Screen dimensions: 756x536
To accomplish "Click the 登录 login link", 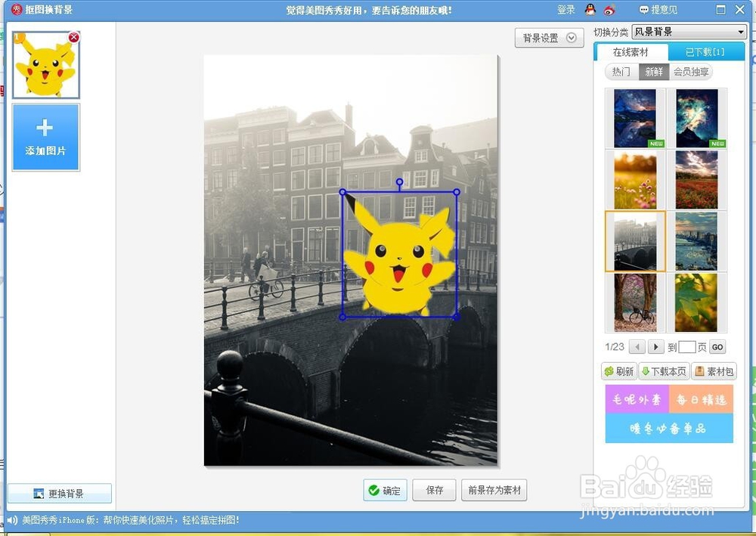I will point(566,10).
